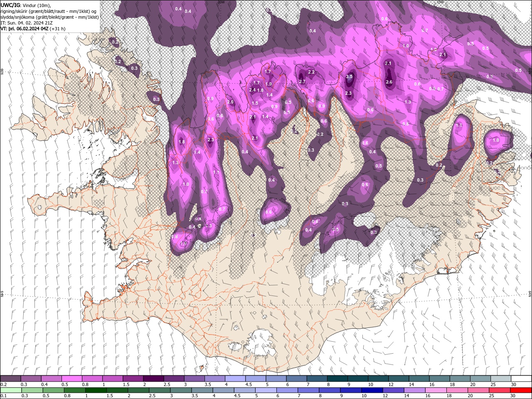Viewport: 532px width, 399px height.
Task: Click the 1.9 precipitation value on the map
Action: point(268,84)
